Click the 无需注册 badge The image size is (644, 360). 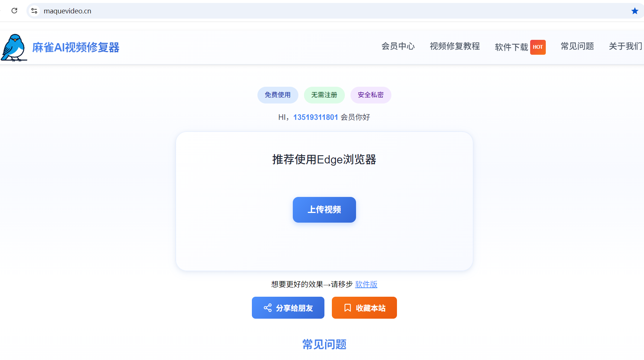(x=324, y=95)
